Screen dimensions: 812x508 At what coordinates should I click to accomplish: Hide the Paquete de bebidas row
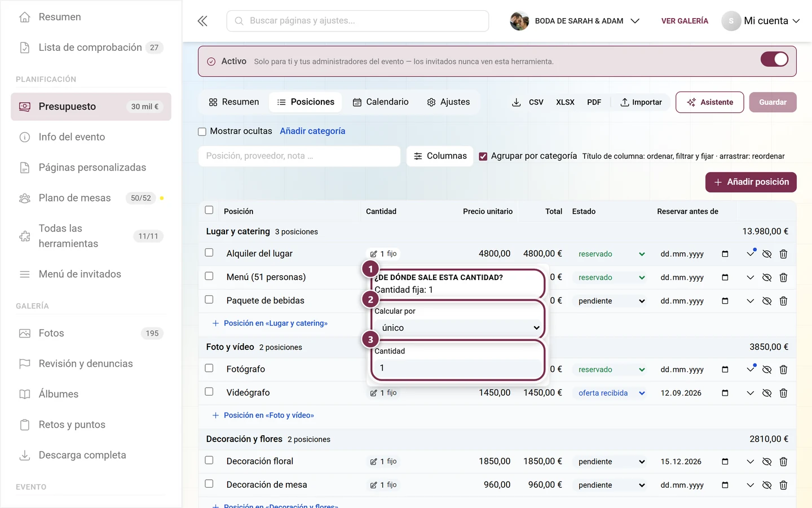767,301
